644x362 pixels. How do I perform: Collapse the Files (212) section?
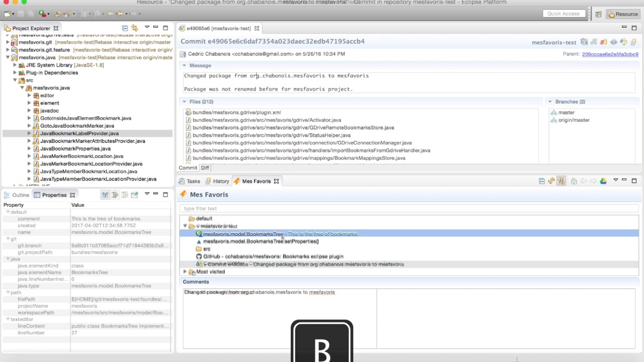(184, 102)
